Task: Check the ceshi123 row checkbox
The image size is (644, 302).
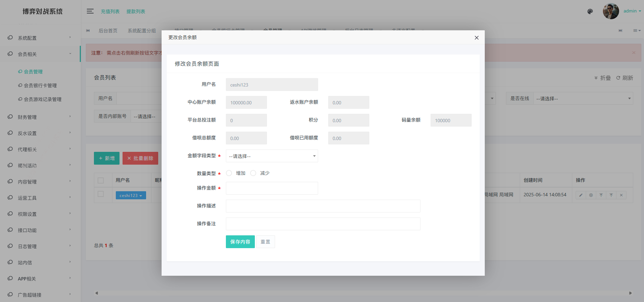Action: [x=101, y=194]
